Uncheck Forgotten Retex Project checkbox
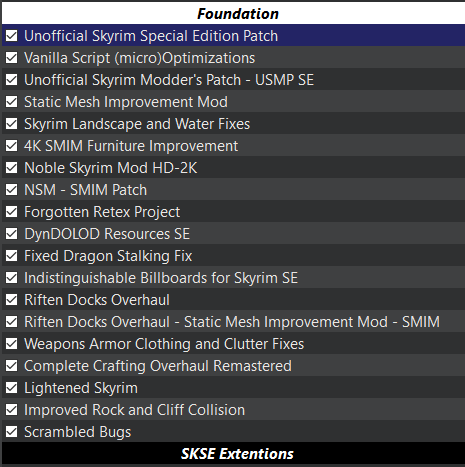 click(12, 211)
